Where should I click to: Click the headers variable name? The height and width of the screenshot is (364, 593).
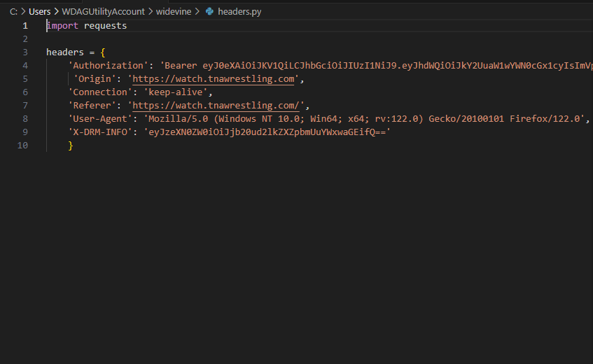click(65, 52)
